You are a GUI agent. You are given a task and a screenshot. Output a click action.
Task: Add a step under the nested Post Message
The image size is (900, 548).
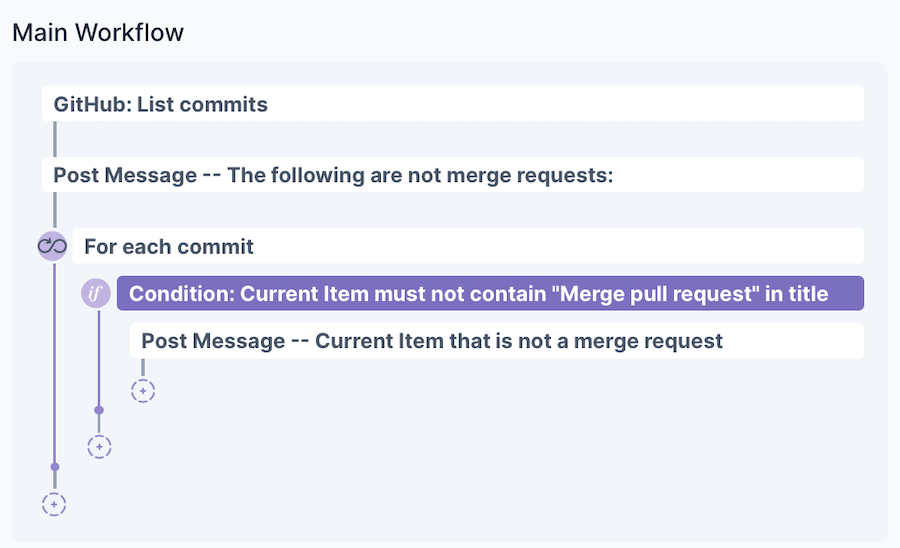tap(143, 391)
